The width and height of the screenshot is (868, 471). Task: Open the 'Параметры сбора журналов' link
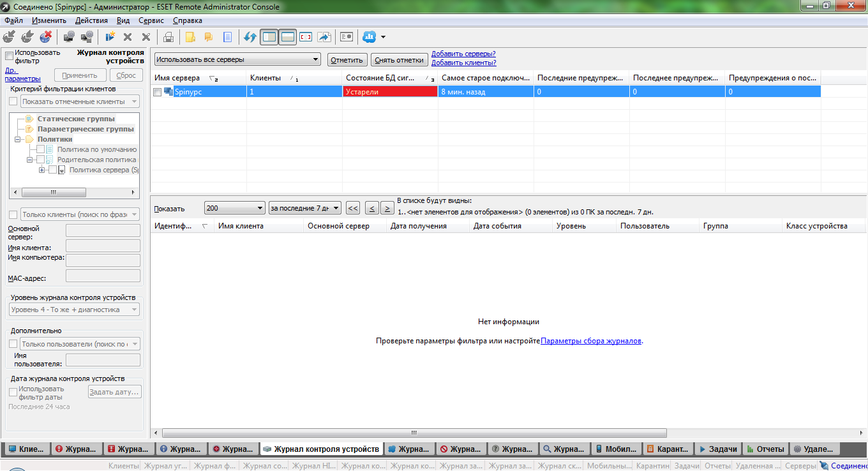[x=591, y=341]
